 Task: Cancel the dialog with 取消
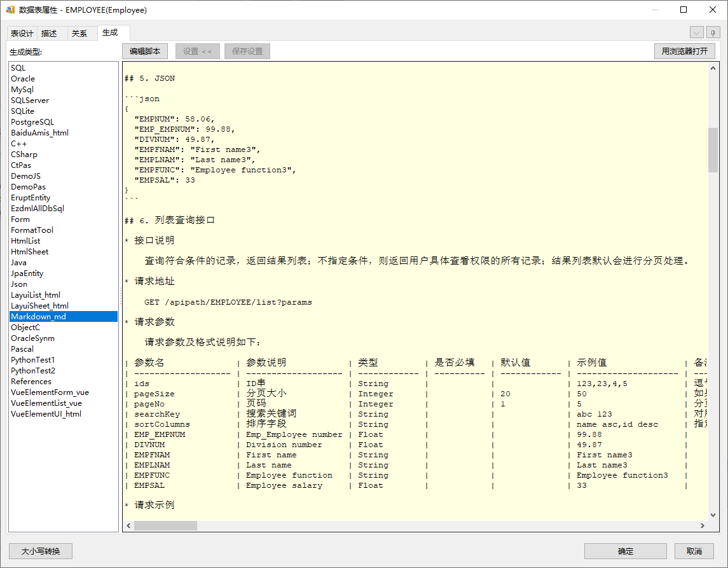tap(694, 551)
